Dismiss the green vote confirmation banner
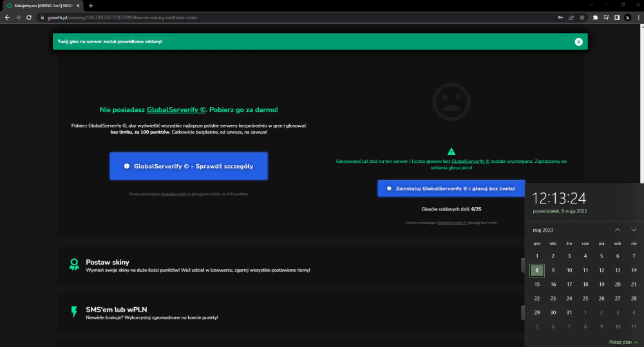The height and width of the screenshot is (347, 644). coord(578,41)
